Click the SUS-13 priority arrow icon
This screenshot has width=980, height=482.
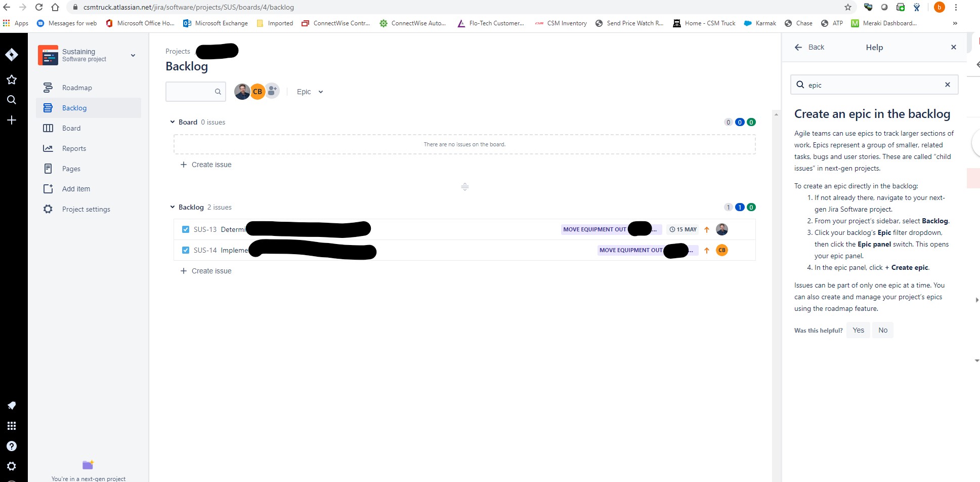707,229
